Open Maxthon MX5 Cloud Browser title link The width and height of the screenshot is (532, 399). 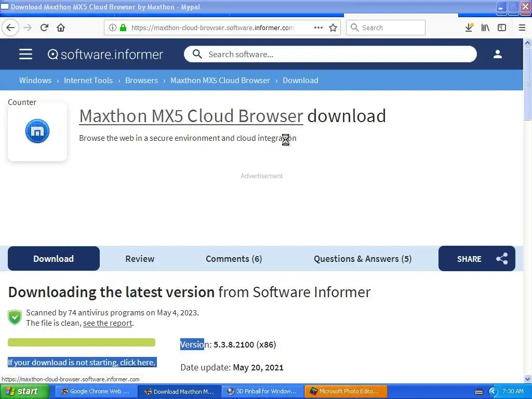[x=191, y=116]
